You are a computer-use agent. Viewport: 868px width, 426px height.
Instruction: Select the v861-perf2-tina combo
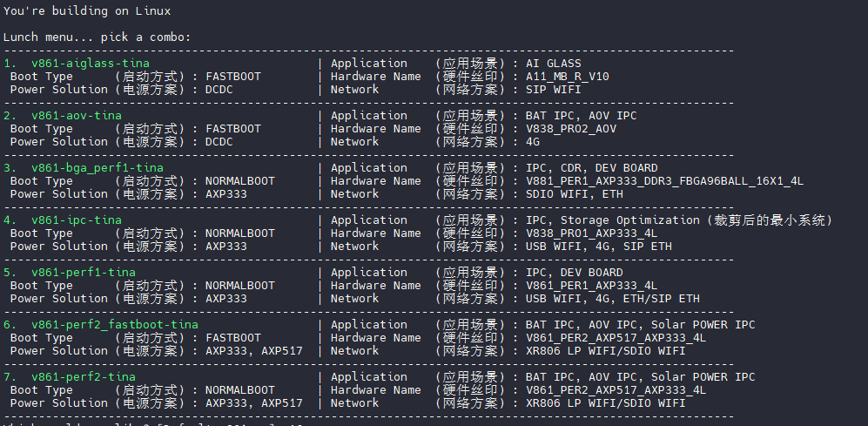pos(83,377)
